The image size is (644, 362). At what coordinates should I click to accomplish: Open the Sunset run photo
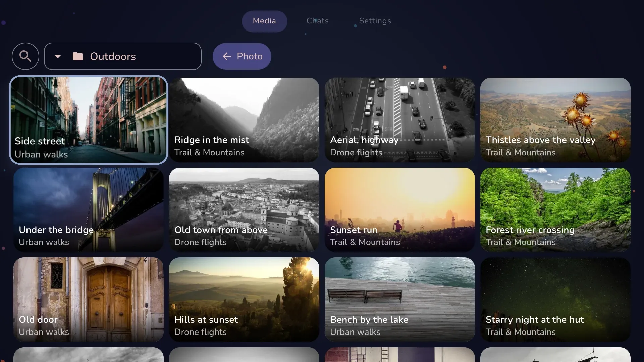pyautogui.click(x=400, y=210)
